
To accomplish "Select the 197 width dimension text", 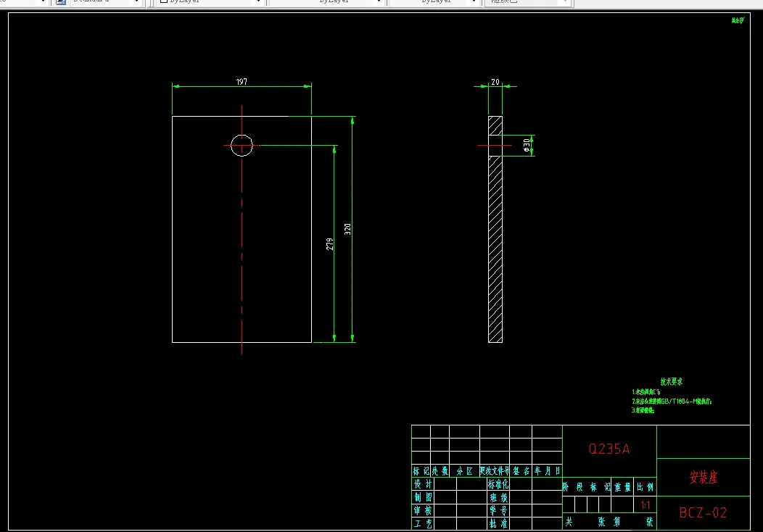I will coord(242,82).
